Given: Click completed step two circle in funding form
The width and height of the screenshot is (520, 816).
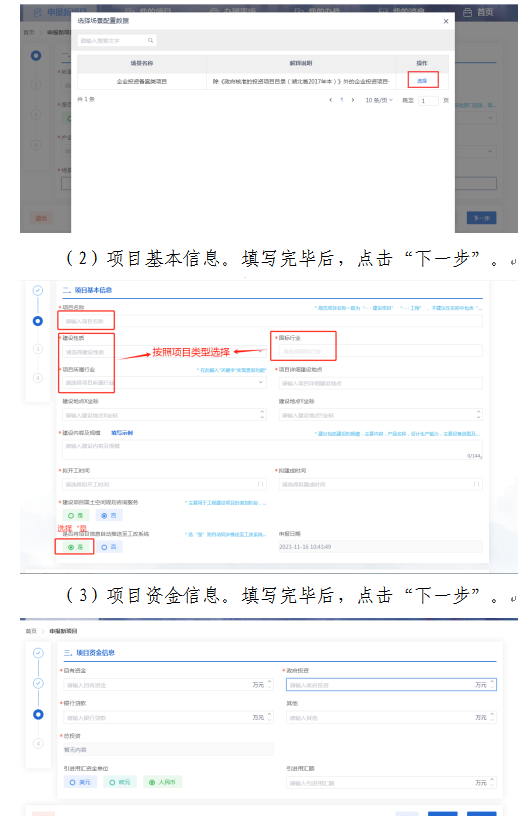Looking at the screenshot, I should point(38,683).
